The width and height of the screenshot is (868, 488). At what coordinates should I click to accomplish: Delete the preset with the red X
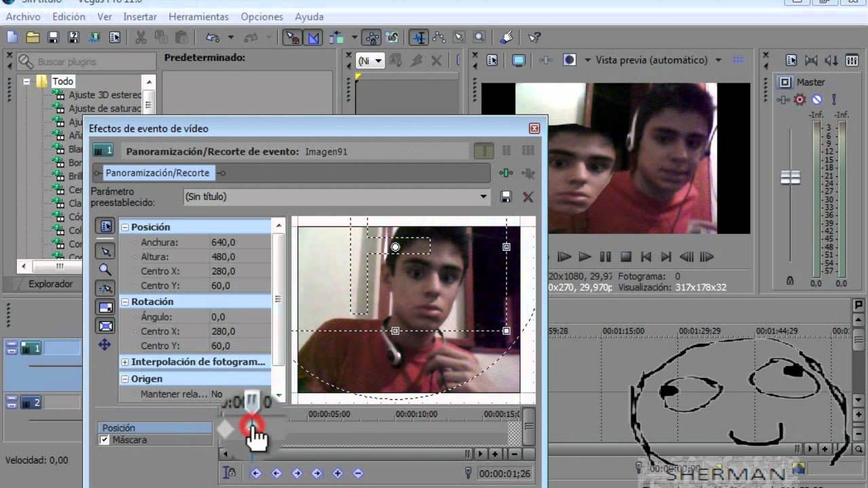[x=528, y=197]
